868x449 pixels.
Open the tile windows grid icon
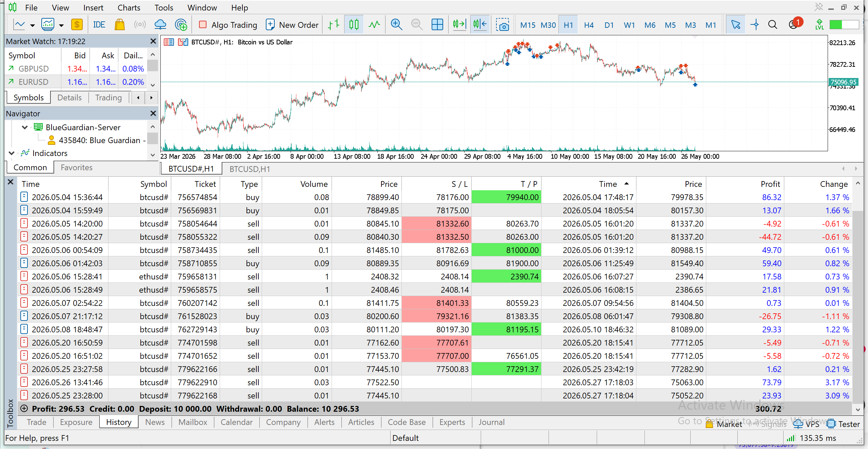pos(437,25)
